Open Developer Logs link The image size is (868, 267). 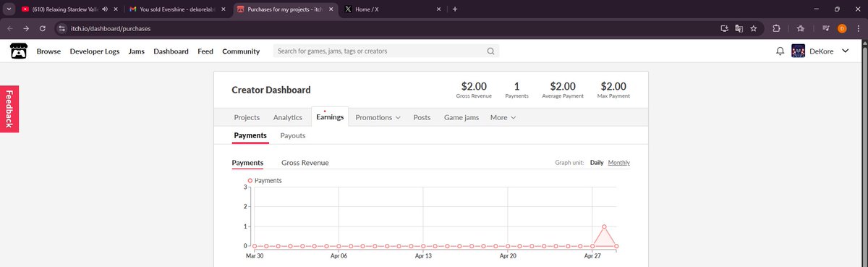[95, 51]
